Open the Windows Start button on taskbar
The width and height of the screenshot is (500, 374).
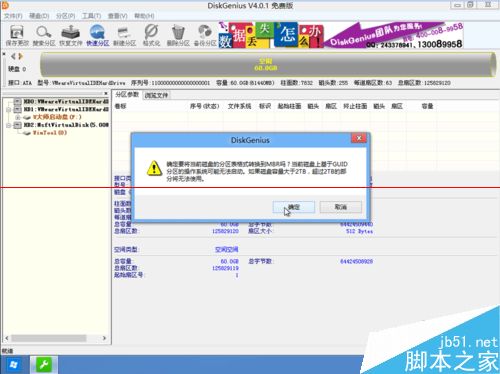pyautogui.click(x=13, y=365)
